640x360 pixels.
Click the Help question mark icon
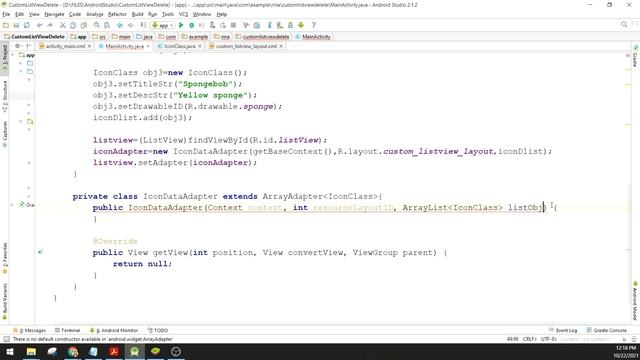(x=313, y=25)
